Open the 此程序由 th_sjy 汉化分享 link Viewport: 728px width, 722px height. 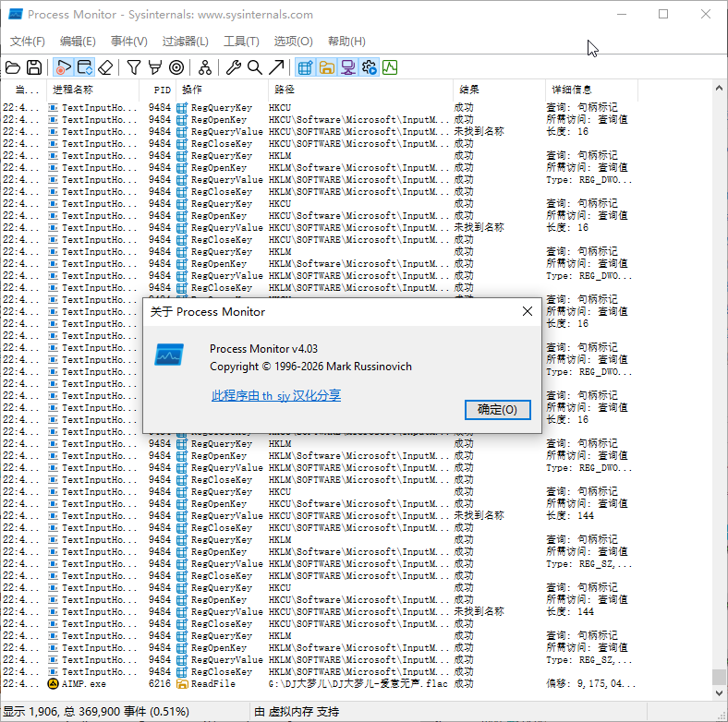pyautogui.click(x=276, y=395)
